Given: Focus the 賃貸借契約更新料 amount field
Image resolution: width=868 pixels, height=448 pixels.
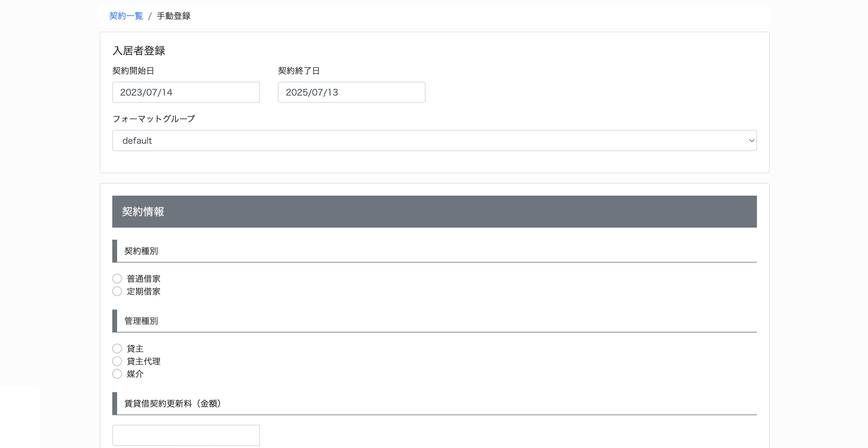Looking at the screenshot, I should pos(186,436).
